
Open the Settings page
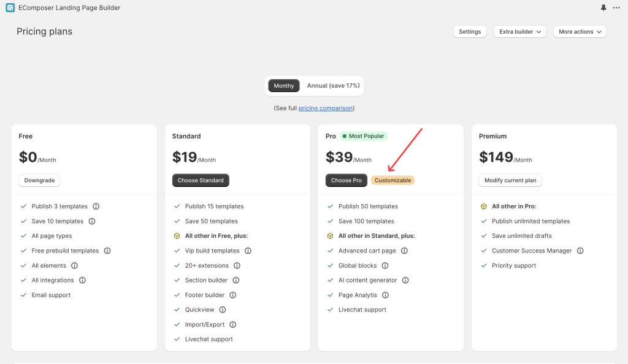[470, 32]
